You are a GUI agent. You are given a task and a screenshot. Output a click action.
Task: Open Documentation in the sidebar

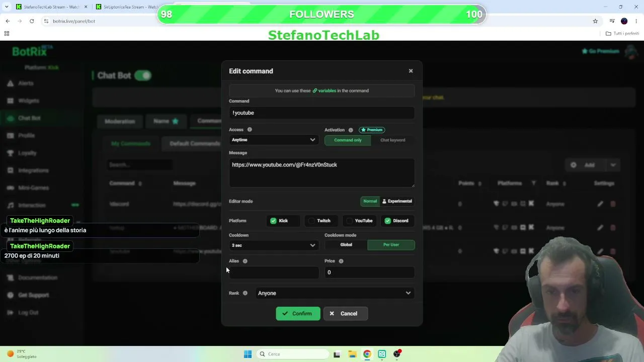point(38,278)
